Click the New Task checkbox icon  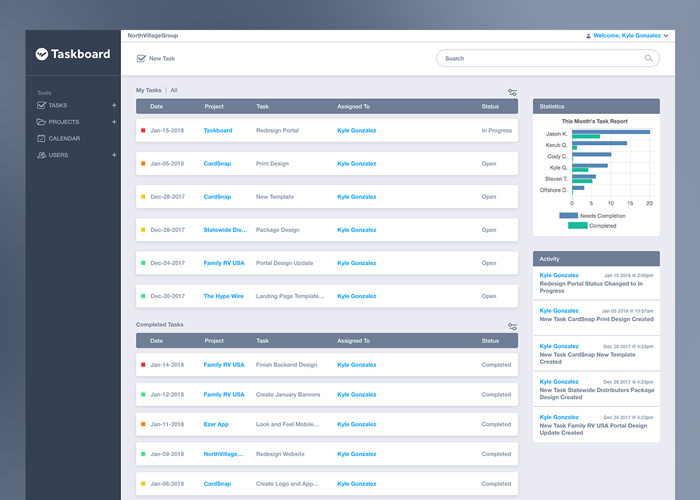coord(141,58)
